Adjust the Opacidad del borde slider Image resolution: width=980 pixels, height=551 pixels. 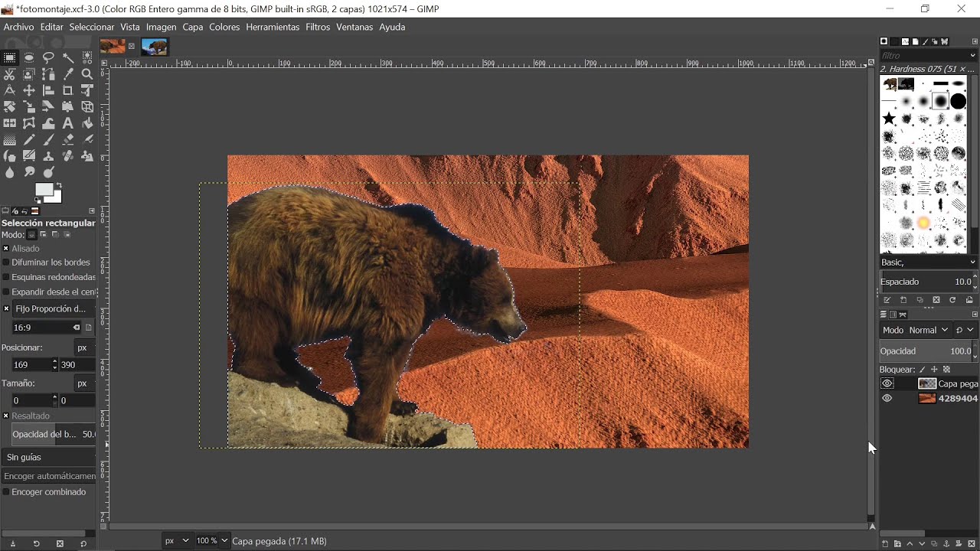(x=54, y=434)
